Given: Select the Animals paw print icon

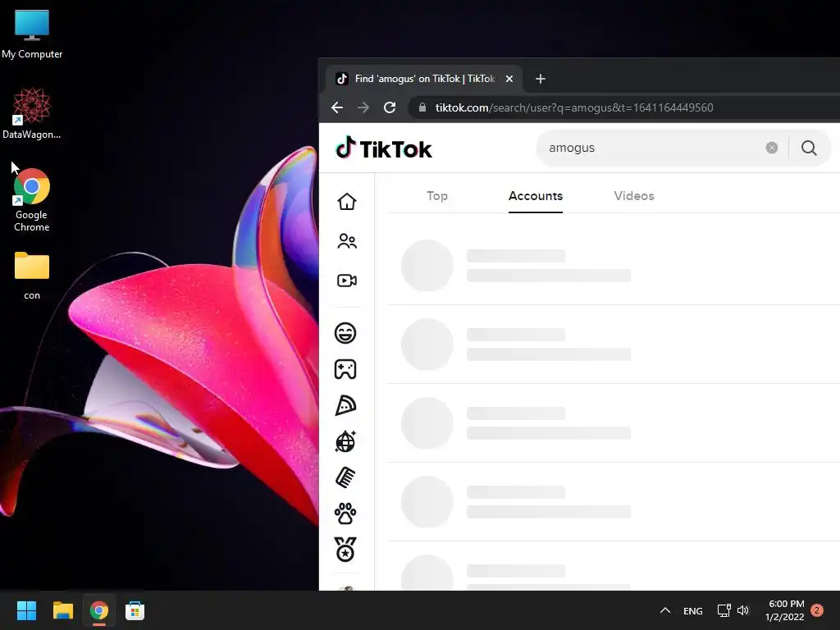Looking at the screenshot, I should tap(345, 514).
